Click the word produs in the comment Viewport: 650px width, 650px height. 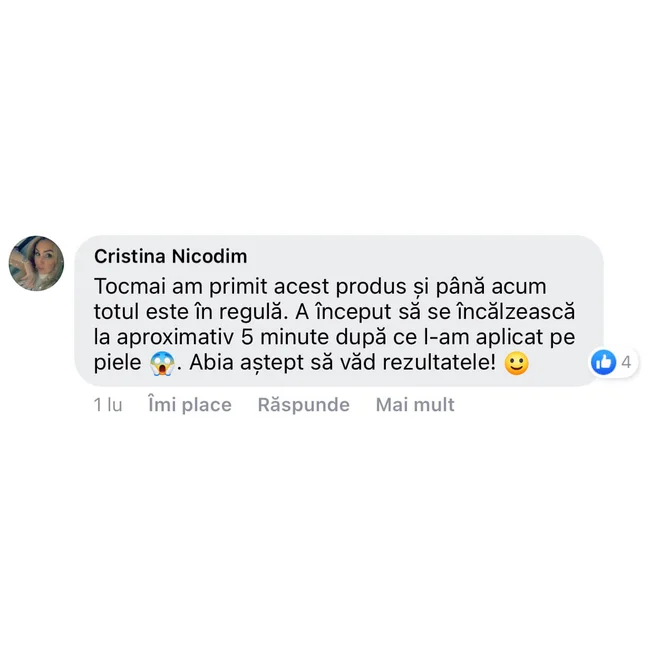pos(371,286)
